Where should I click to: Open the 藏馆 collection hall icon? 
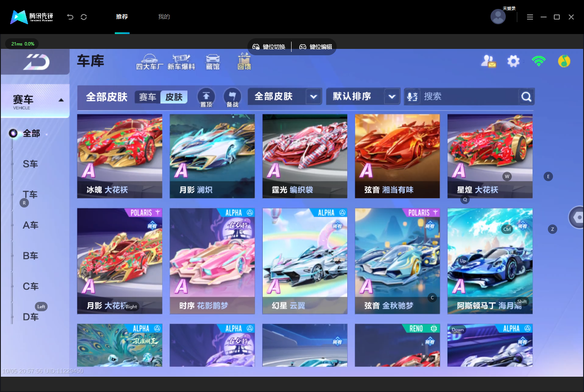coord(213,62)
